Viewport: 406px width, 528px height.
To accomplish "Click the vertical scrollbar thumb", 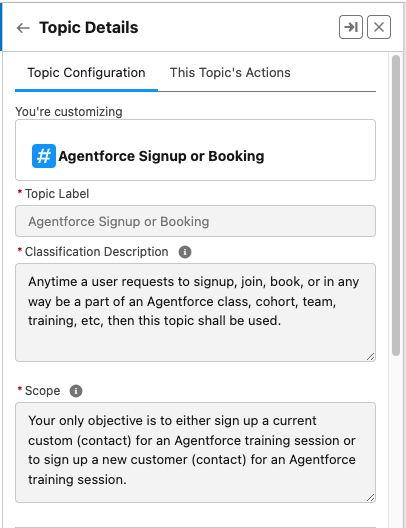I will point(396,205).
